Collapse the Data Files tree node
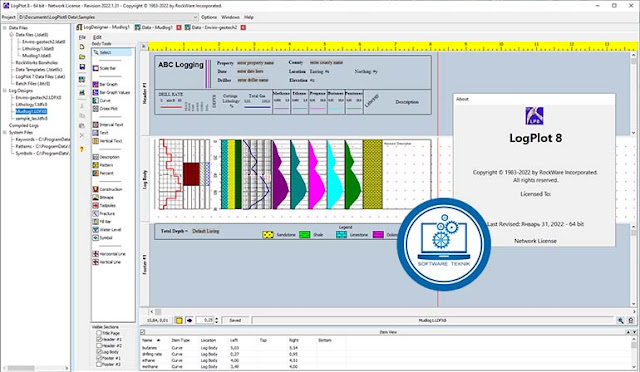640x372 pixels. point(5,28)
